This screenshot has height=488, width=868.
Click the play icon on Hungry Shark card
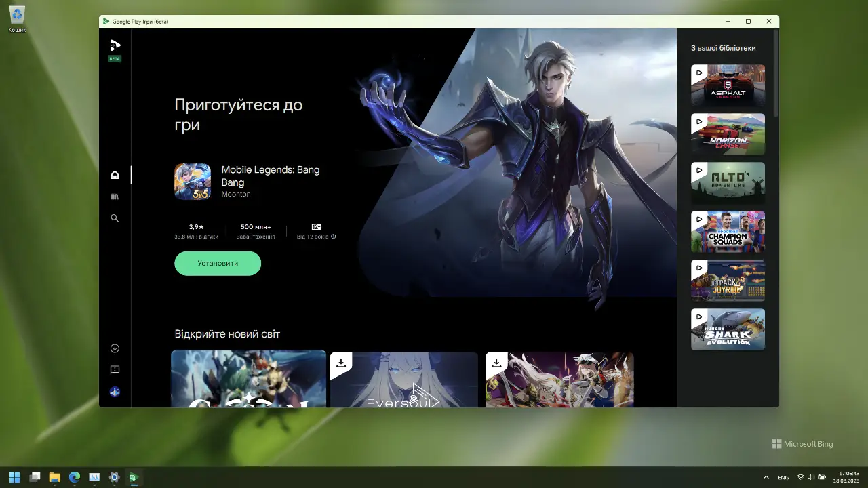(x=699, y=317)
